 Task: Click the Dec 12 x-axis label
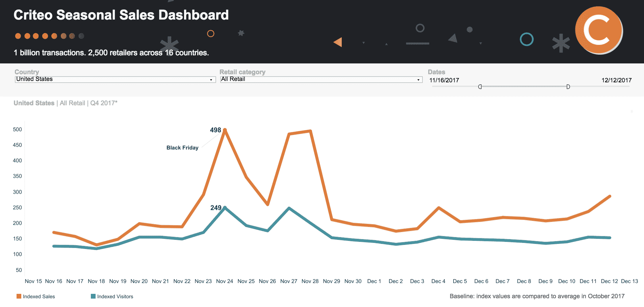point(610,281)
